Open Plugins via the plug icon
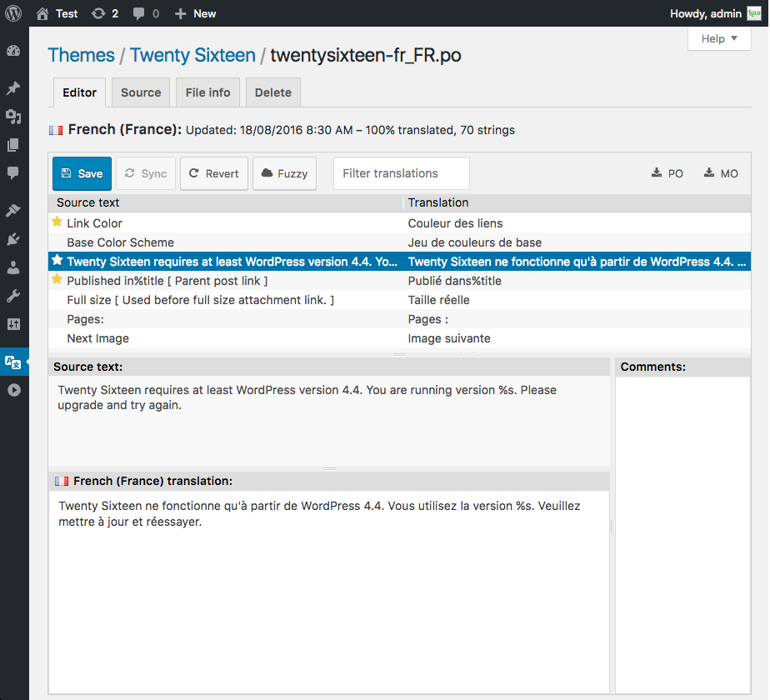This screenshot has height=700, width=770. [13, 240]
